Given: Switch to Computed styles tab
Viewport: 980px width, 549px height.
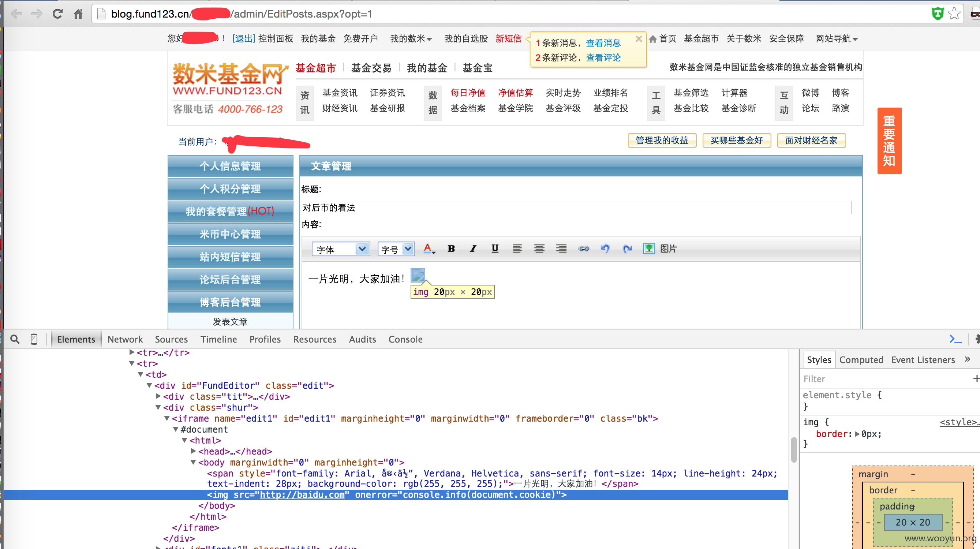Looking at the screenshot, I should [x=861, y=359].
